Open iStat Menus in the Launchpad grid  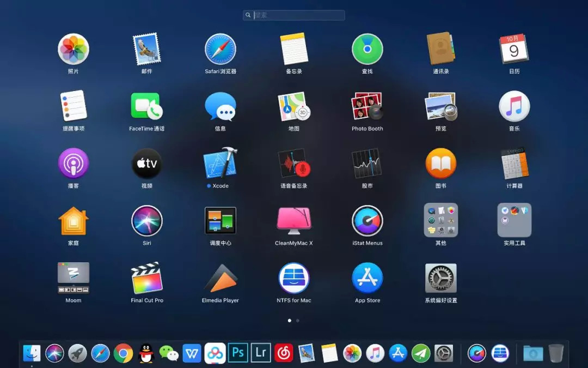tap(367, 221)
